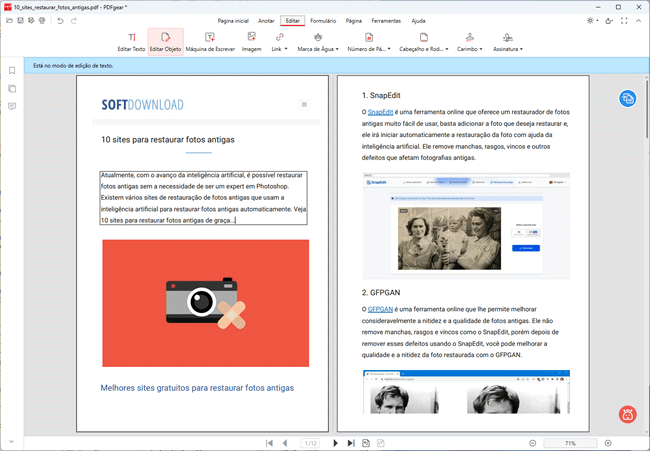Collapse the ribbon with the chevron
Viewport: 650px width, 451px height.
(x=638, y=21)
